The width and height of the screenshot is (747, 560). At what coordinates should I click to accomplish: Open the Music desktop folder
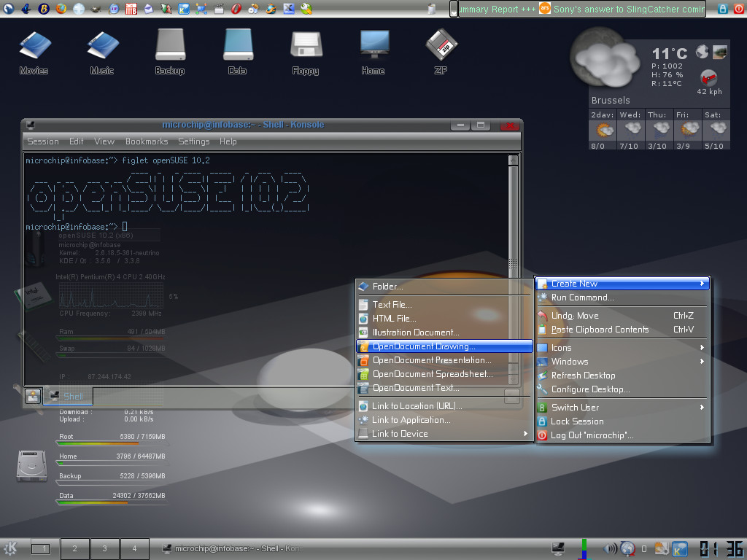pos(102,52)
